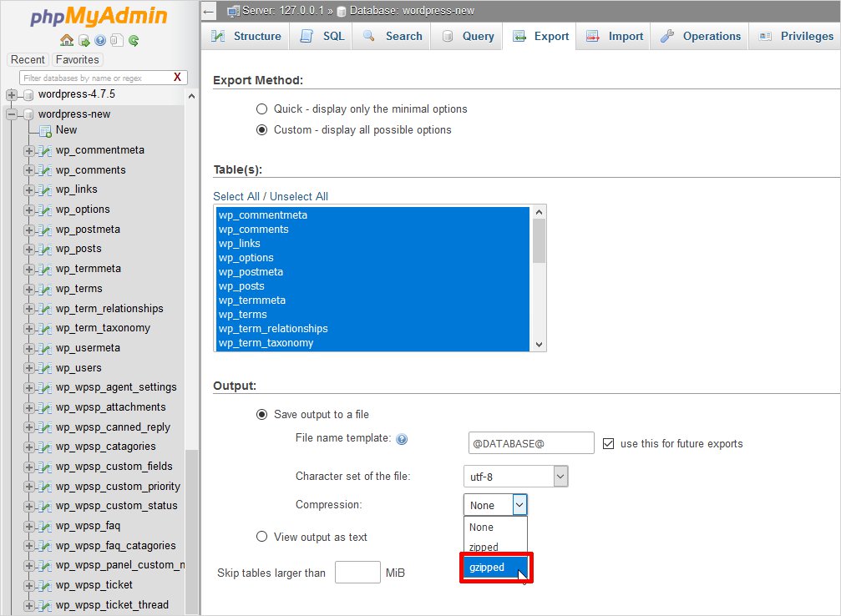841x616 pixels.
Task: Click the Home icon under phpMyAdmin logo
Action: pos(67,40)
